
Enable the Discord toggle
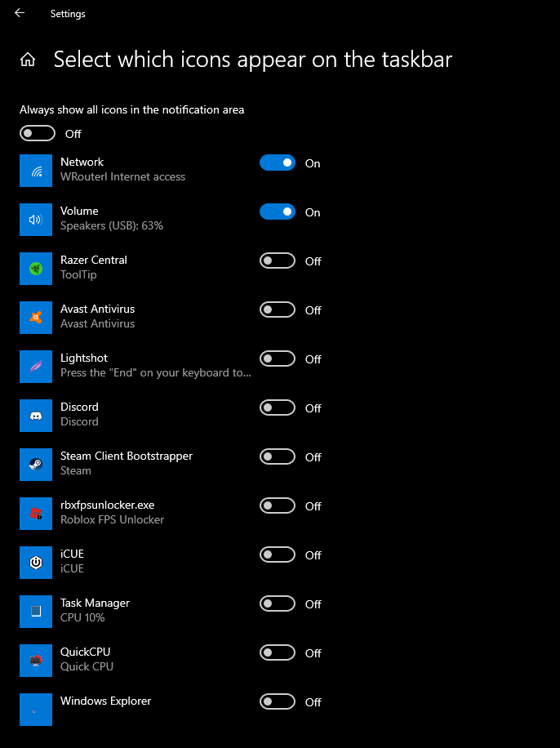click(277, 407)
